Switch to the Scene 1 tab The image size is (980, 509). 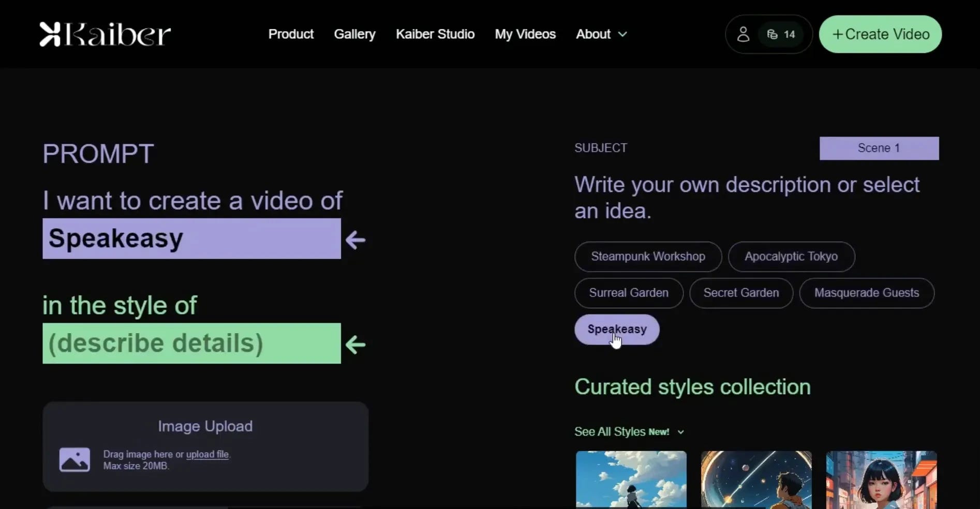click(x=879, y=148)
